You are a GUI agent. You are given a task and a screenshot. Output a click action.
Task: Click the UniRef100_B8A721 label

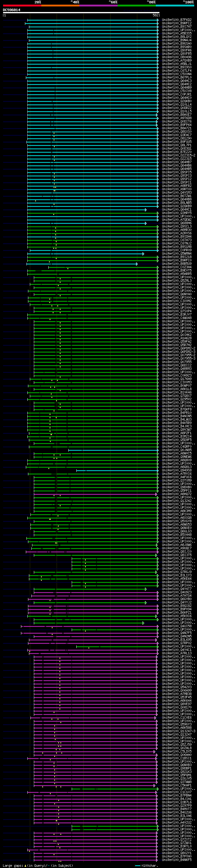[177, 128]
